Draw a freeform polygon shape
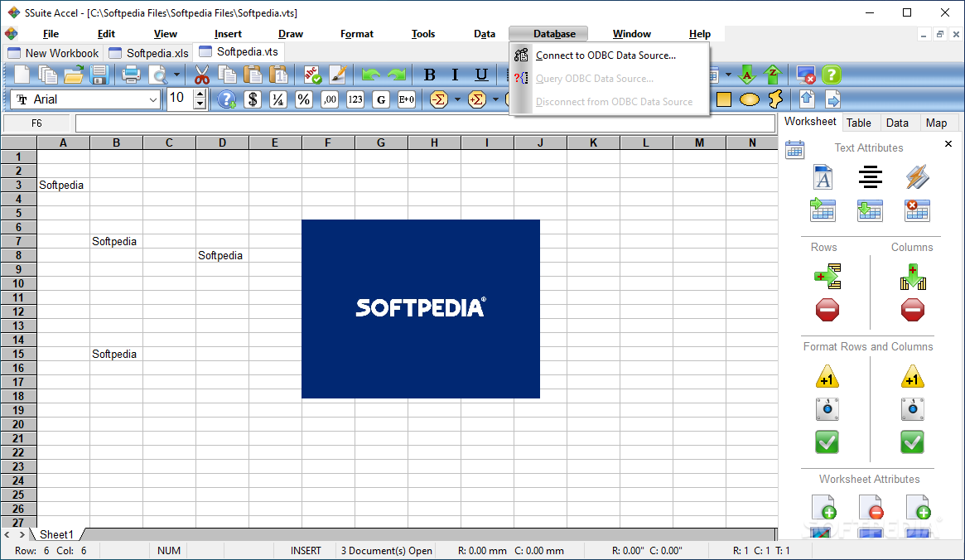Viewport: 965px width, 560px height. click(775, 99)
